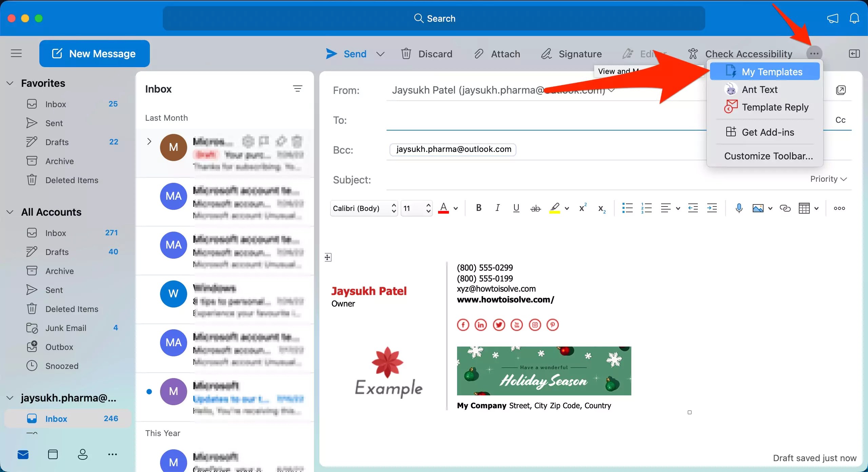Image resolution: width=868 pixels, height=472 pixels.
Task: Toggle bold formatting
Action: pyautogui.click(x=478, y=208)
